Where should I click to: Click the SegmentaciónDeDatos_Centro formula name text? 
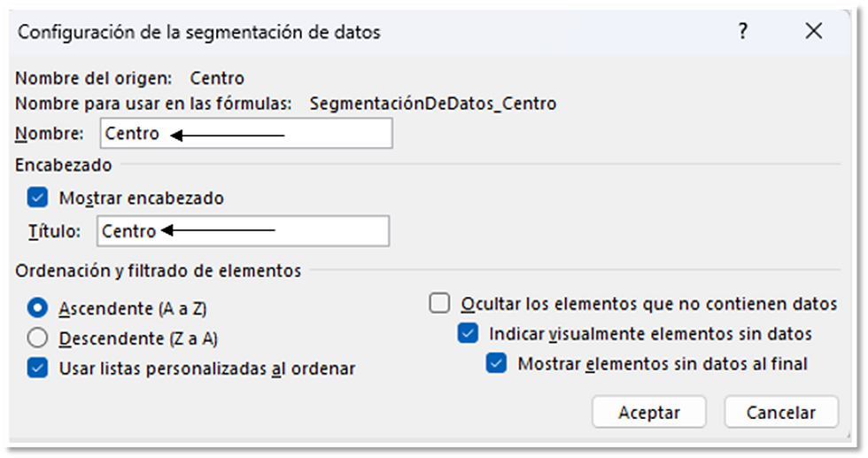[433, 104]
